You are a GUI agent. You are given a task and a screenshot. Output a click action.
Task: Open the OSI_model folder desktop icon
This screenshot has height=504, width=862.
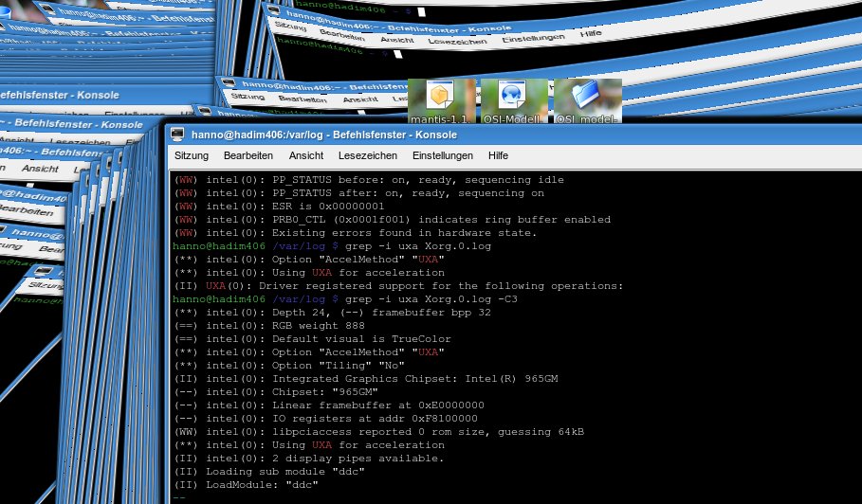point(587,99)
